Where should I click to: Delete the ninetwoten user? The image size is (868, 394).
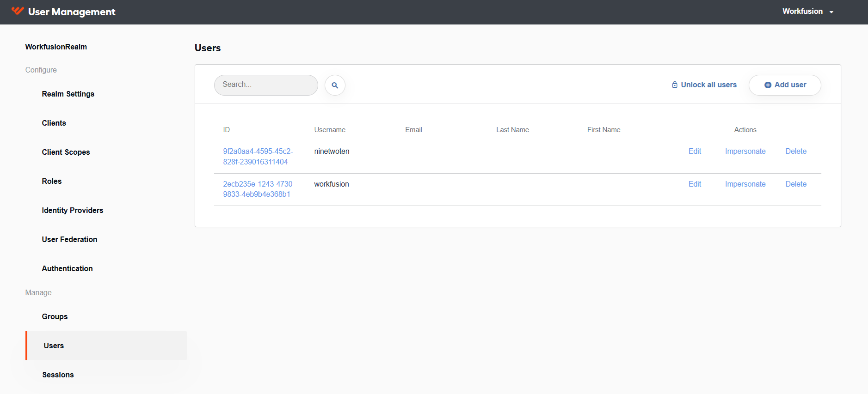click(x=796, y=152)
